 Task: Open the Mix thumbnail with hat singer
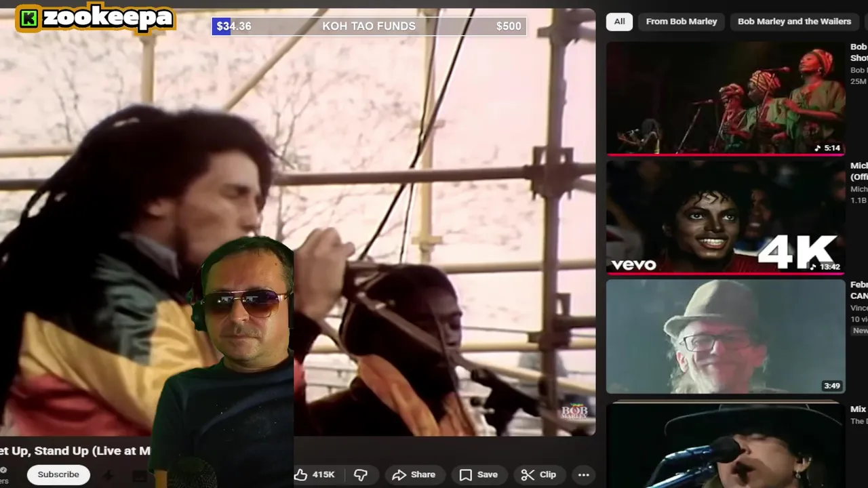click(x=726, y=444)
